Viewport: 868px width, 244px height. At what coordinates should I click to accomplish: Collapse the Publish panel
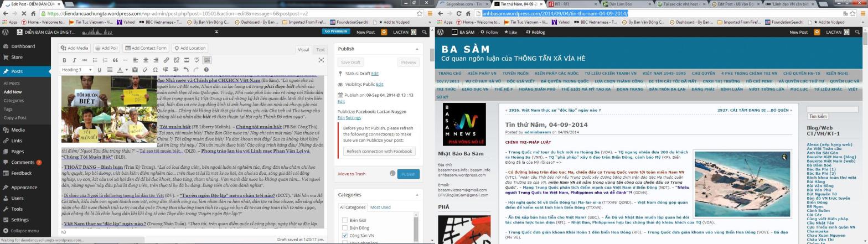tap(417, 49)
